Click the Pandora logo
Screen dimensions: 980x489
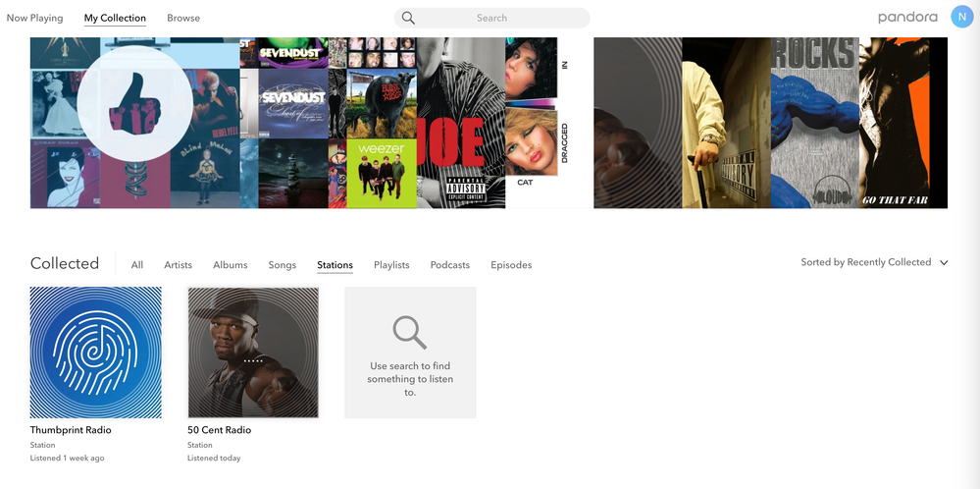coord(907,18)
